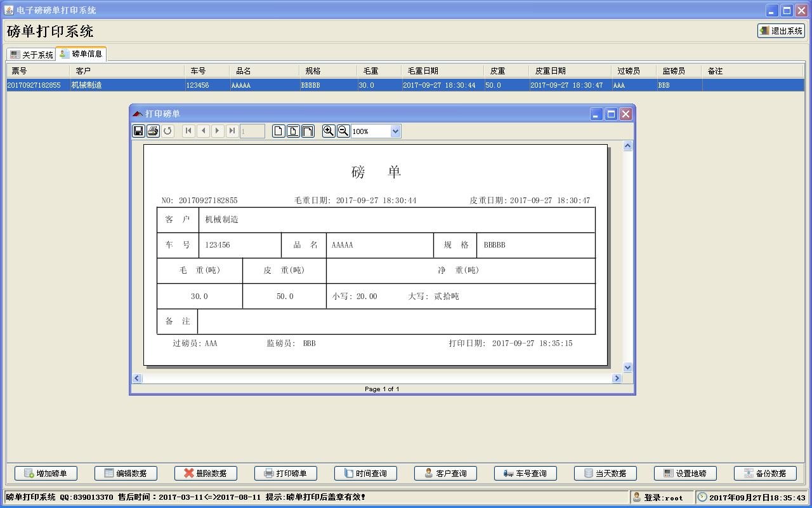Jump to the last report page

233,131
